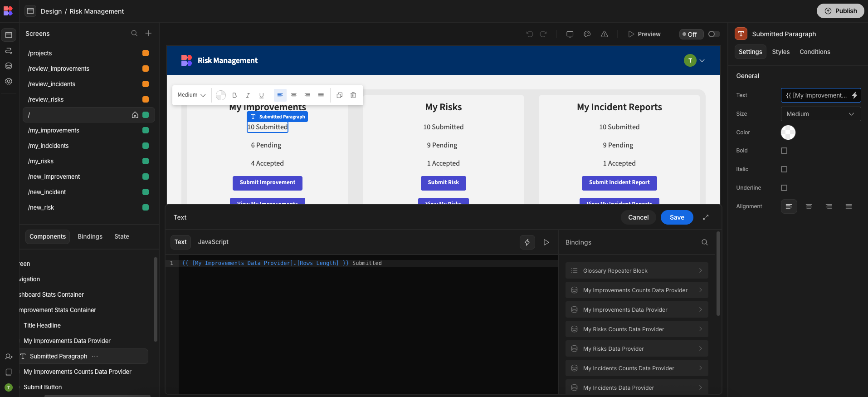The width and height of the screenshot is (868, 397).
Task: Toggle bold in the floating toolbar
Action: coord(234,95)
